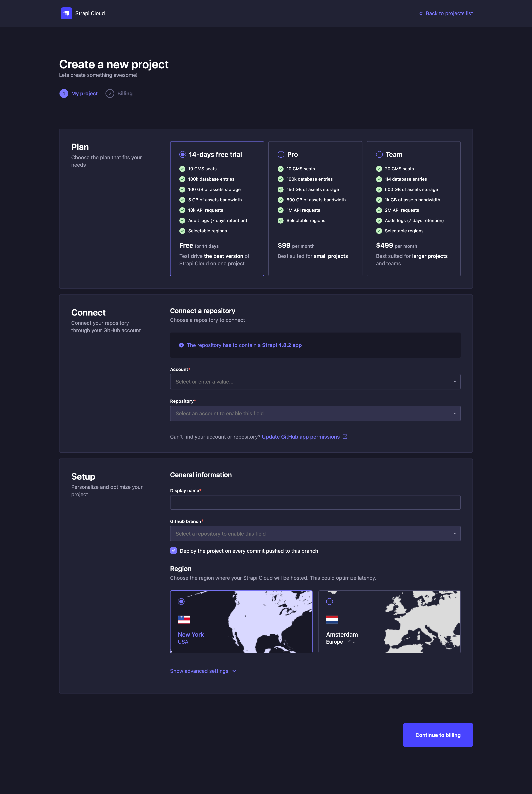Click the Account dropdown arrow
The width and height of the screenshot is (532, 794).
455,382
